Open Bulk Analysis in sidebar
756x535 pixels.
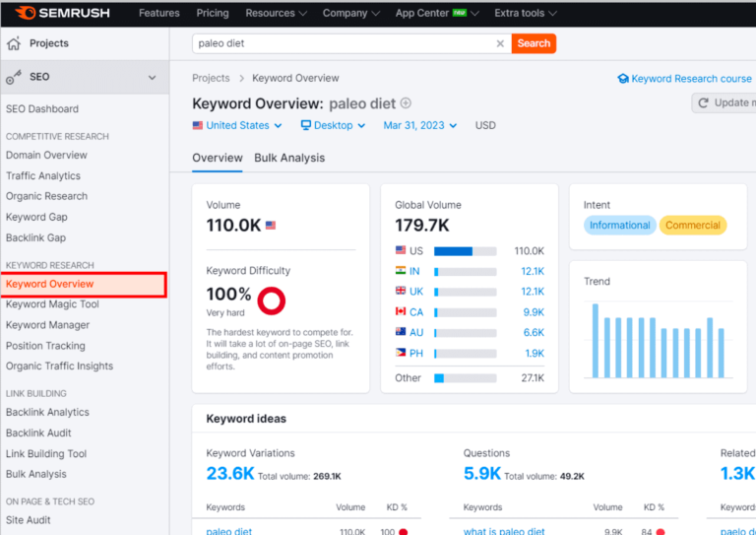[36, 474]
